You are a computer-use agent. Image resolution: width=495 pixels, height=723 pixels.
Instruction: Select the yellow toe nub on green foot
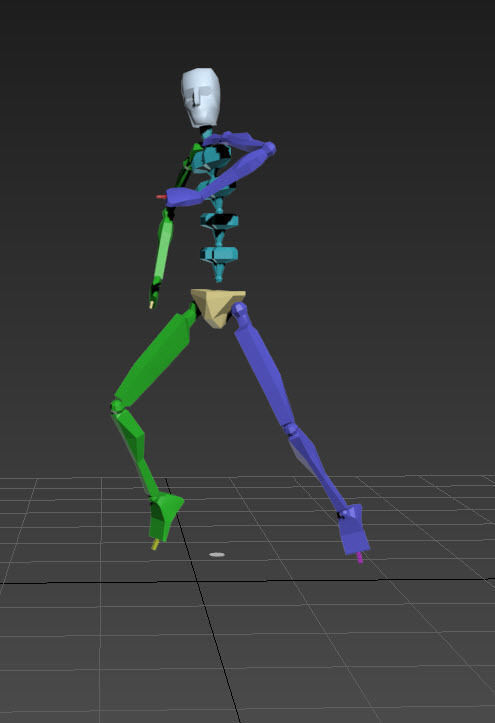click(x=155, y=545)
